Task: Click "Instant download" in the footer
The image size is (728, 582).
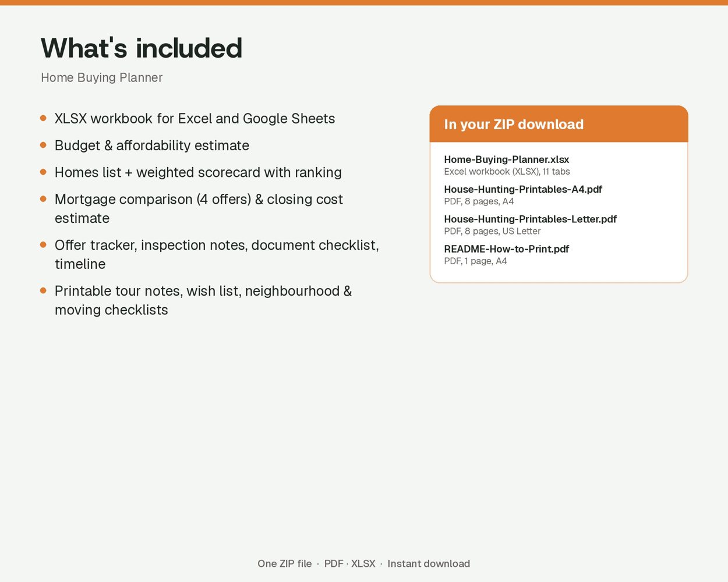Action: (429, 563)
